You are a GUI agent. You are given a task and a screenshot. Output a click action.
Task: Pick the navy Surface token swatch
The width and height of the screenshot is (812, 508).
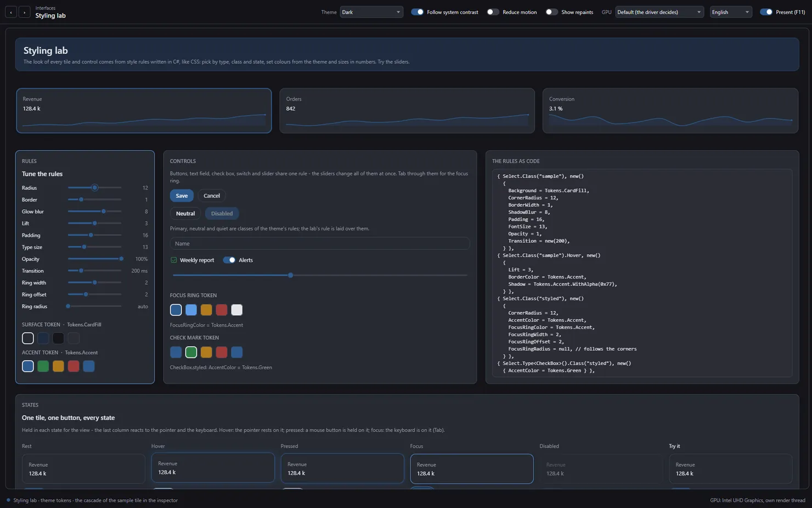click(x=43, y=338)
